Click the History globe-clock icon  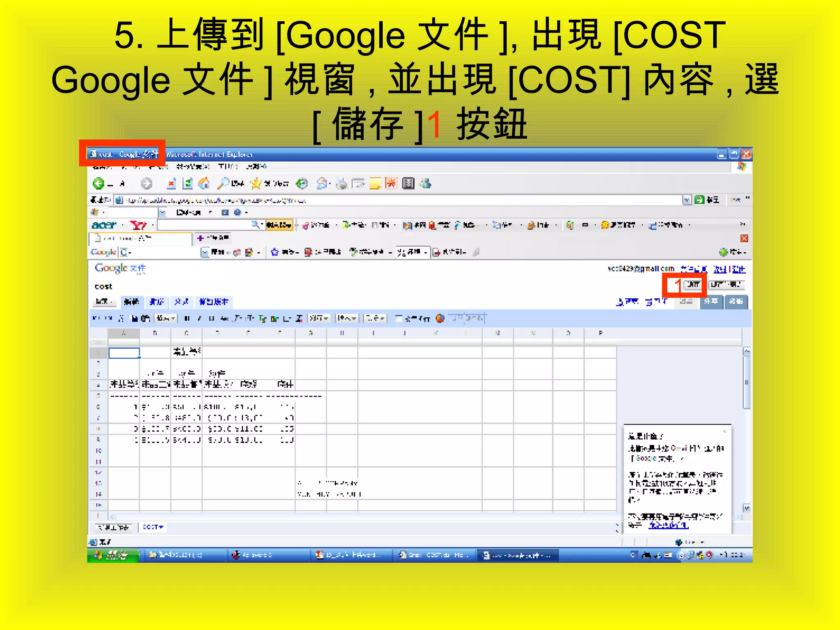tap(302, 183)
